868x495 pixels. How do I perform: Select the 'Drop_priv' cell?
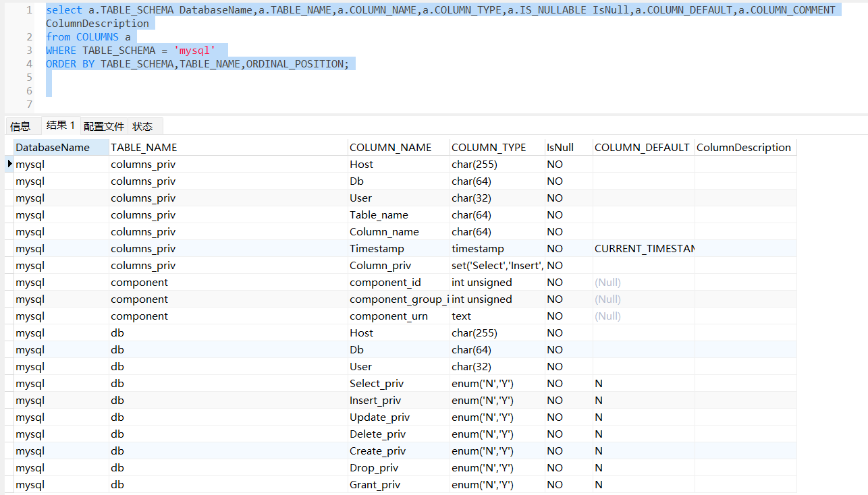pos(399,467)
